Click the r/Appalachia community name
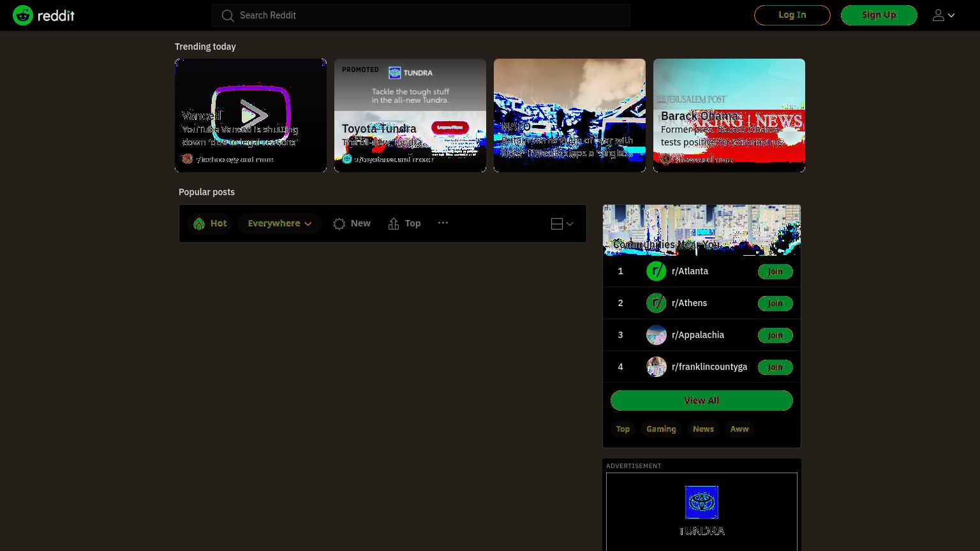The image size is (980, 551). click(x=698, y=335)
